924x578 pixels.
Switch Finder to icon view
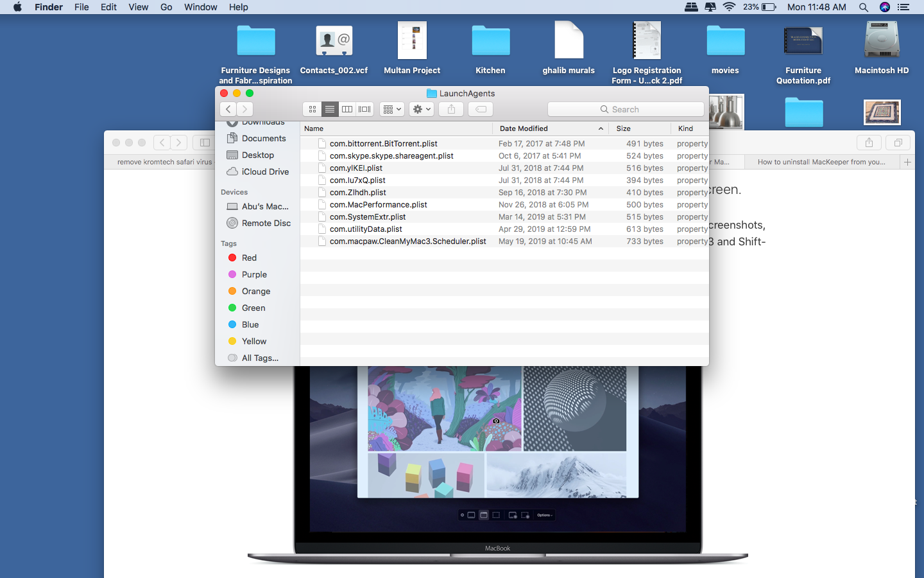(x=312, y=109)
